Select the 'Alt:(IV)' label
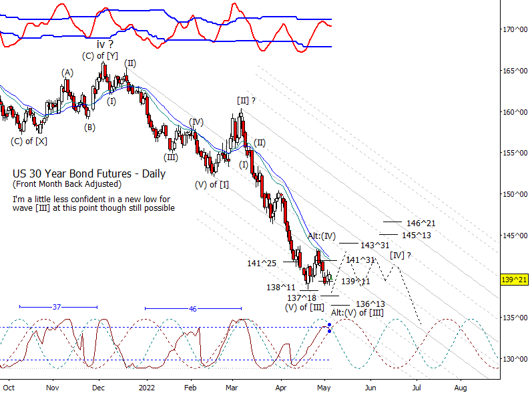This screenshot has width=532, height=397. click(x=322, y=236)
